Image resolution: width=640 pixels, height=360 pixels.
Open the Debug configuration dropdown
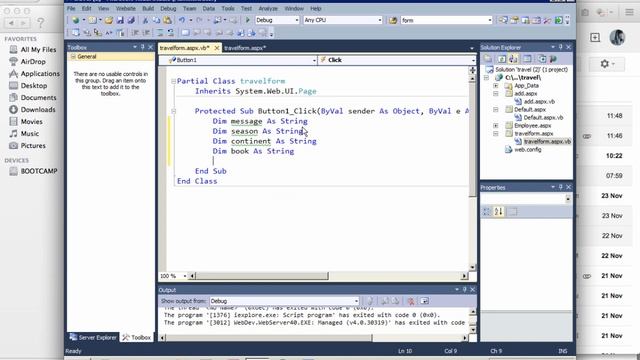(x=297, y=20)
